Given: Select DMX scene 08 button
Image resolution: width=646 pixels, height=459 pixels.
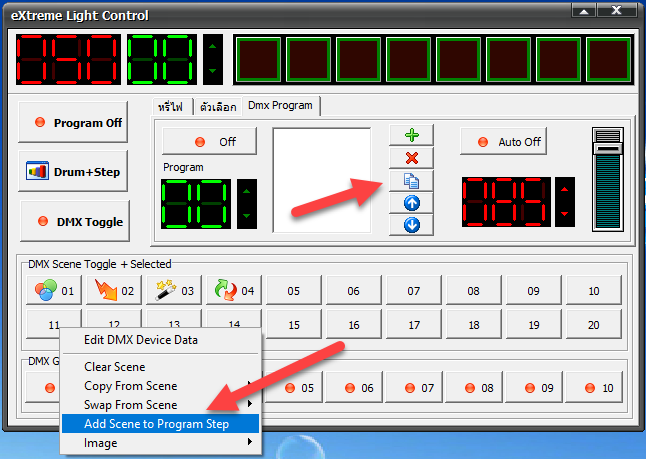Looking at the screenshot, I should [474, 290].
